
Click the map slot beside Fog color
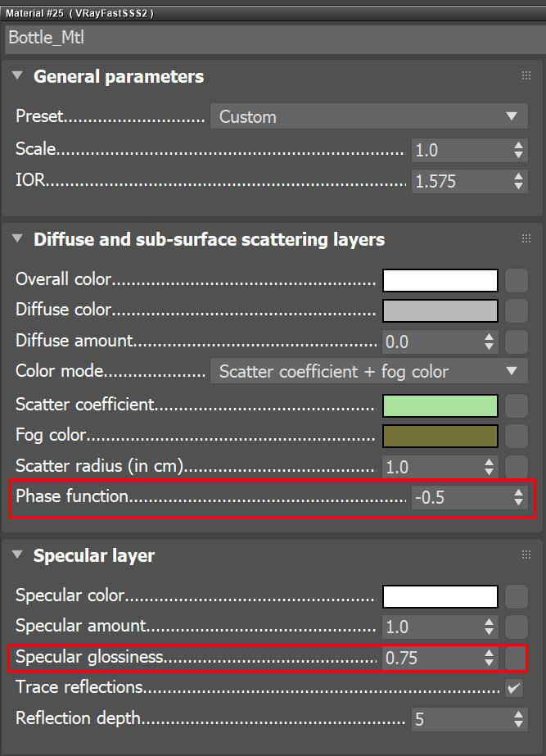517,436
